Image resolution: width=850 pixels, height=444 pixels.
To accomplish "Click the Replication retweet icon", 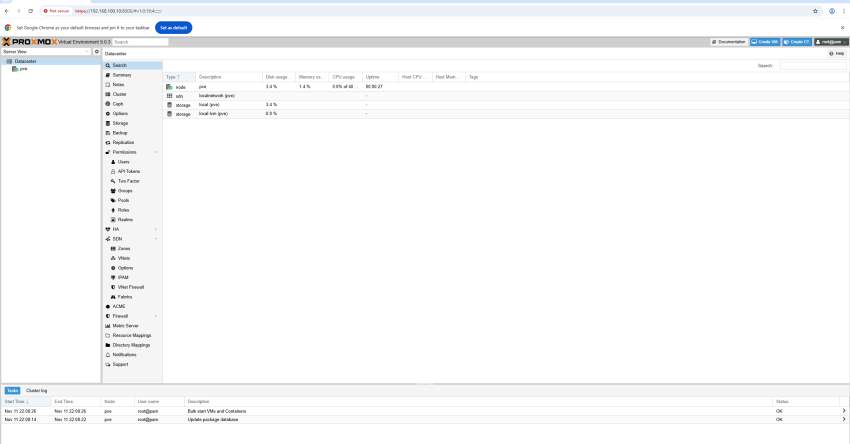I will click(108, 143).
